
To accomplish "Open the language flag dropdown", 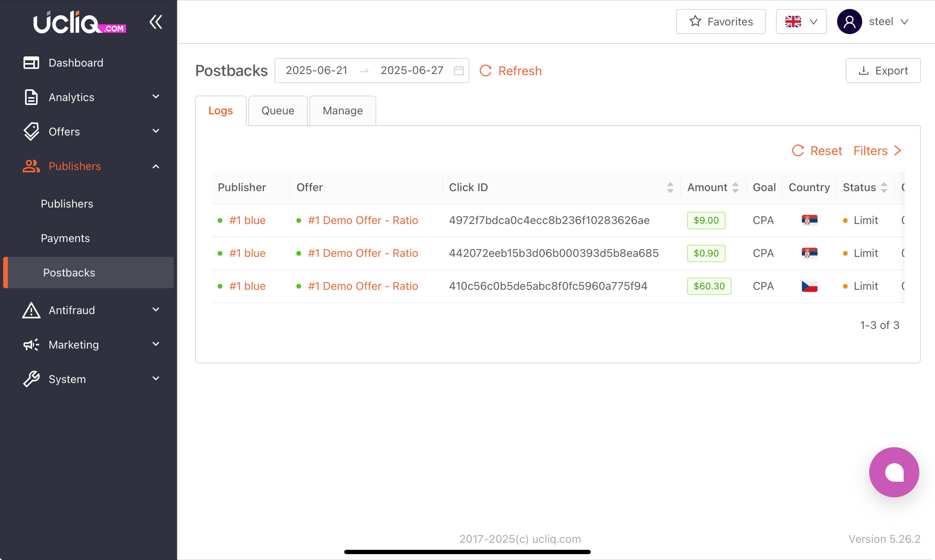I will (x=801, y=22).
